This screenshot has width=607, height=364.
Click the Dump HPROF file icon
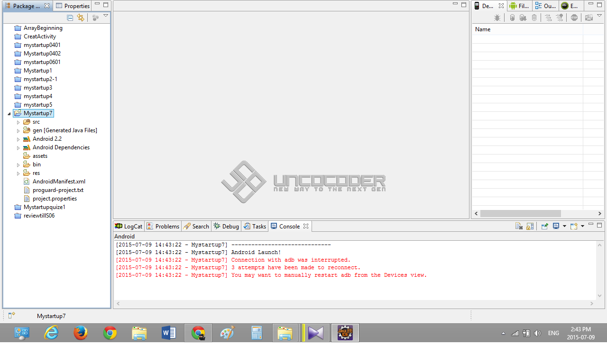pyautogui.click(x=523, y=18)
